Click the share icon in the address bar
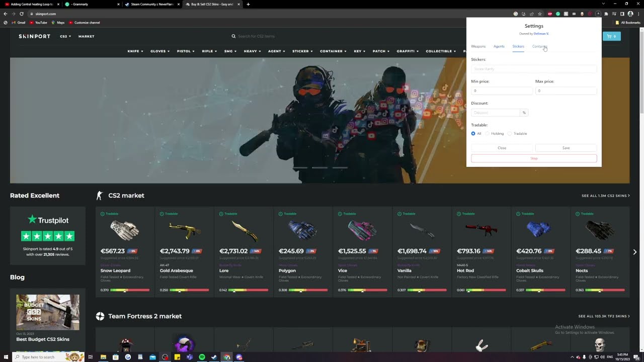The image size is (644, 362). (532, 14)
